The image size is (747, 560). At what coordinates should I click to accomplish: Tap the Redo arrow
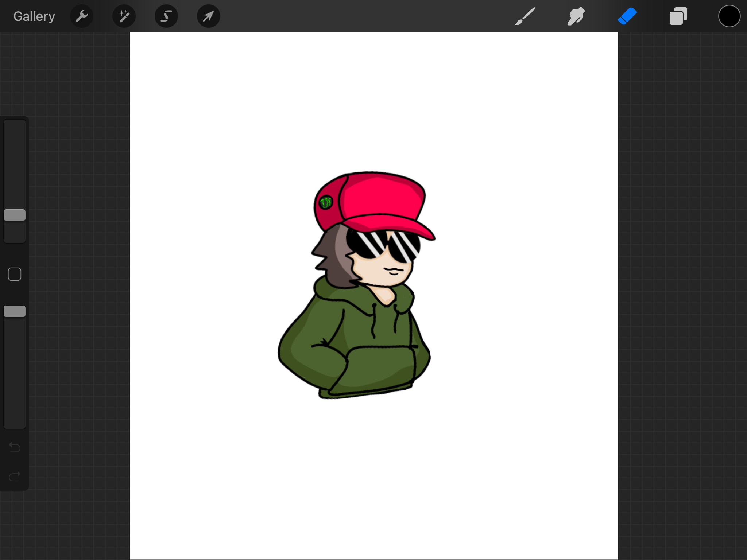tap(15, 476)
